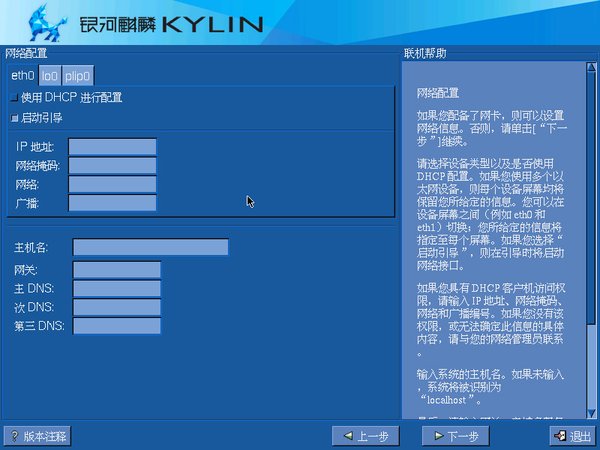Select the 次 DNS input field
The height and width of the screenshot is (450, 600).
coord(117,307)
